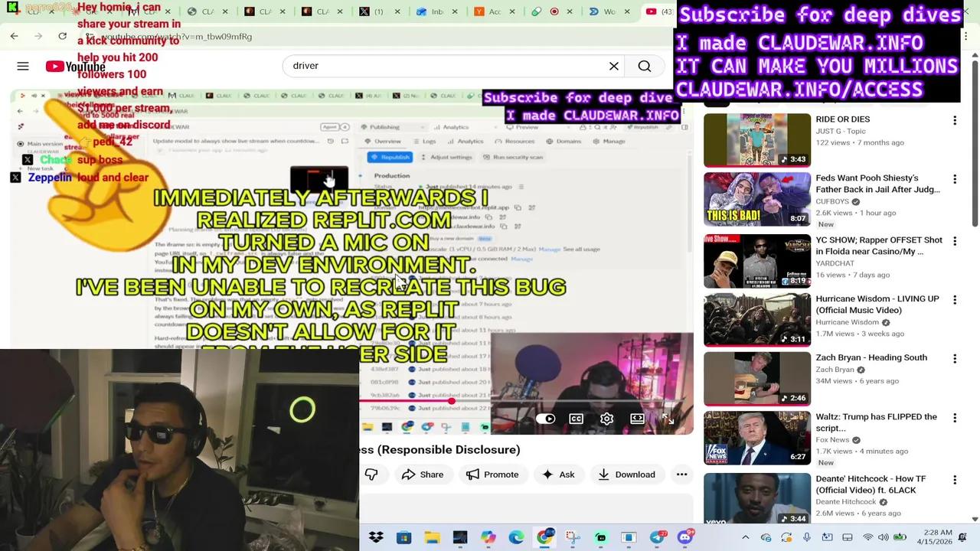This screenshot has width=980, height=551.
Task: Open options menu for Feds Want Pooh Shiesty video
Action: (955, 179)
